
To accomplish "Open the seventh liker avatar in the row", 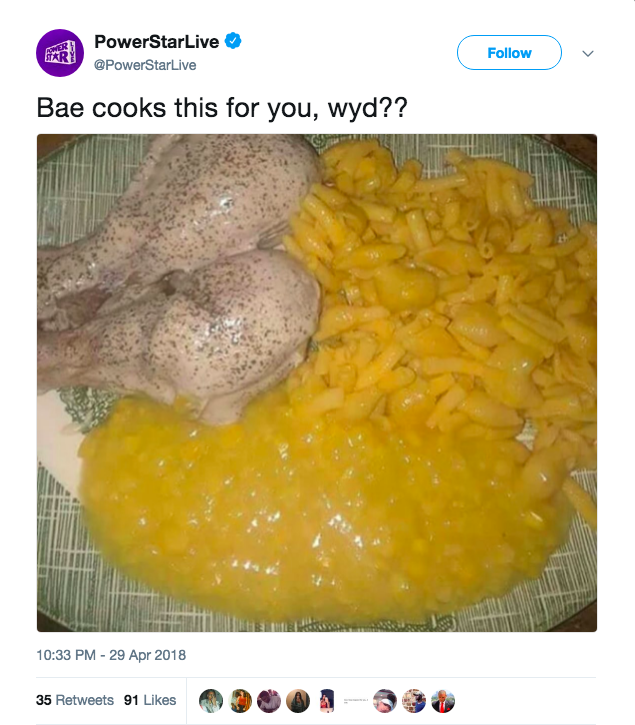I will (x=386, y=701).
